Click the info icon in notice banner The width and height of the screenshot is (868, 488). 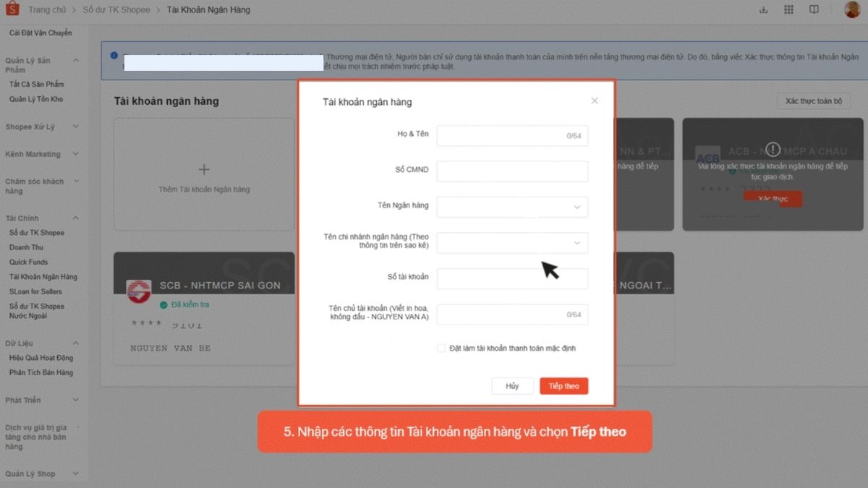pyautogui.click(x=114, y=56)
